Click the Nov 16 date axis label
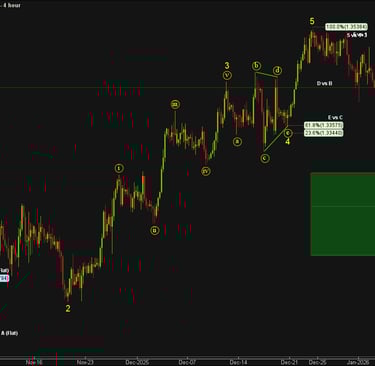 [34, 362]
